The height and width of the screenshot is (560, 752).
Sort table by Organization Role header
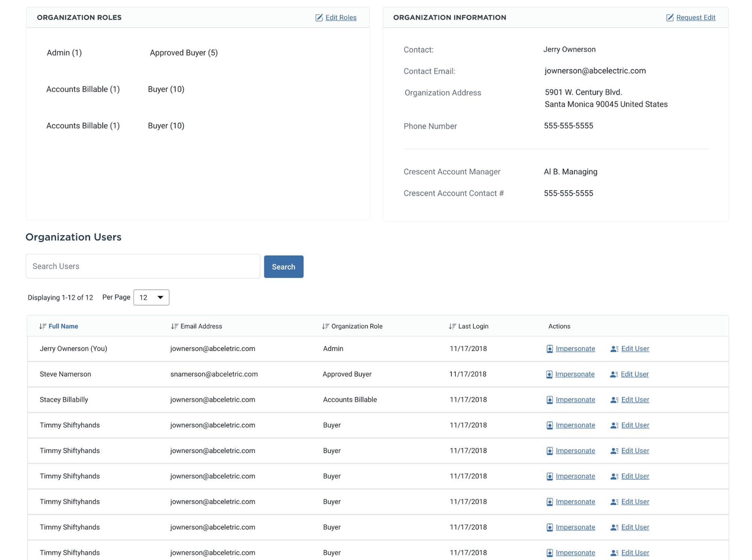(357, 326)
